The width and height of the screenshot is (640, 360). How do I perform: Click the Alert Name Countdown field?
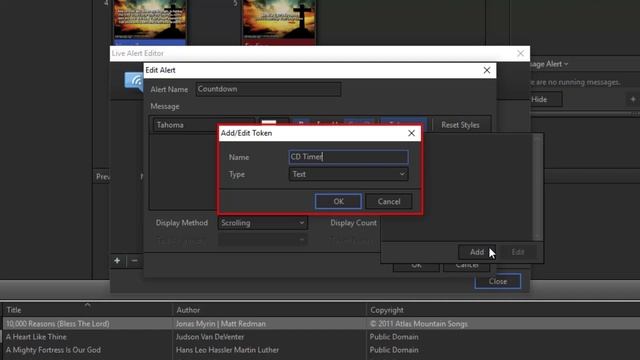(x=268, y=89)
